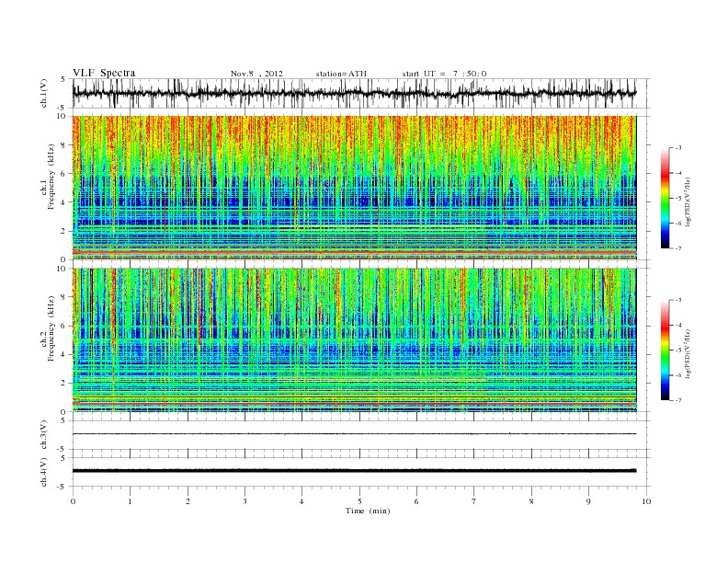Click the "station=ATH" header text
The image size is (728, 563).
point(341,74)
